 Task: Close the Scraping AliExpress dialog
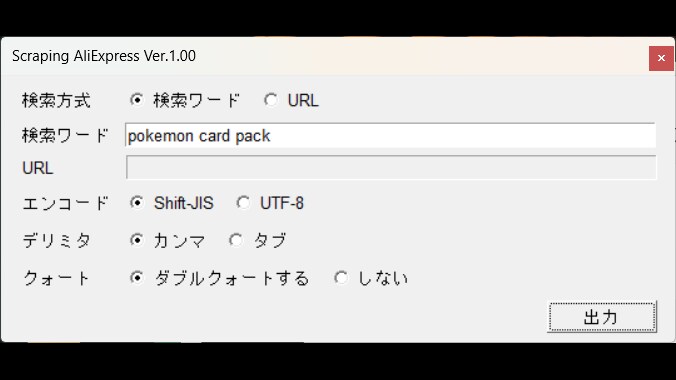pos(661,58)
